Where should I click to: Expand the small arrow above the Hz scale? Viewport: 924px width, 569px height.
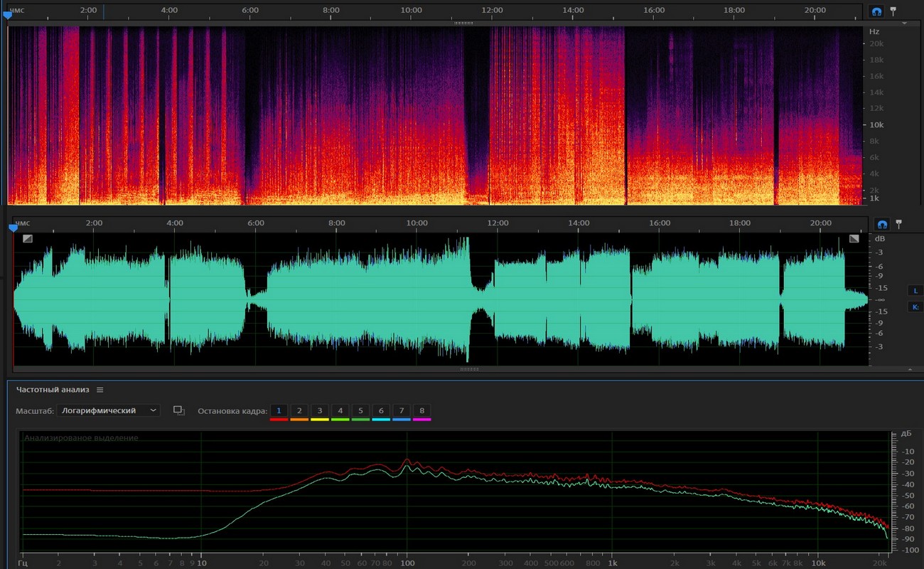[x=904, y=23]
